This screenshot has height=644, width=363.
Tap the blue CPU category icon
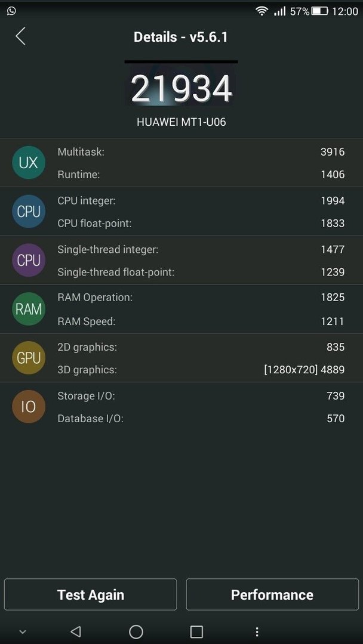[x=29, y=212]
